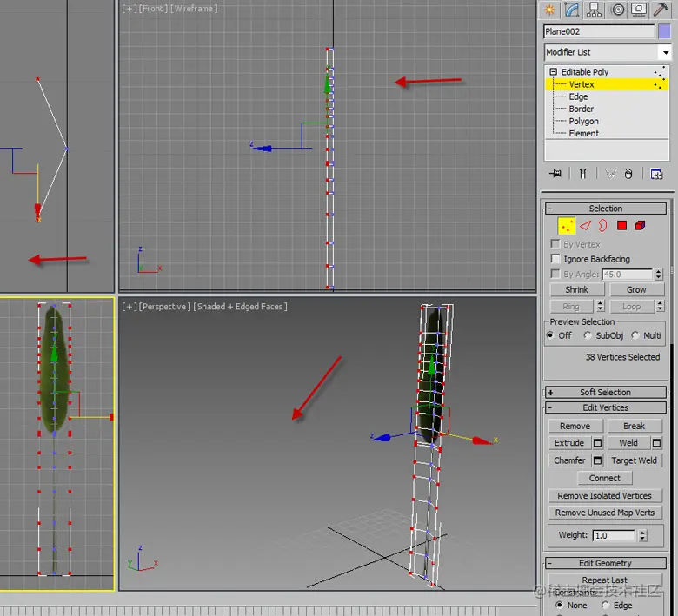This screenshot has width=678, height=616.
Task: Click the Pin Stack icon
Action: (x=555, y=174)
